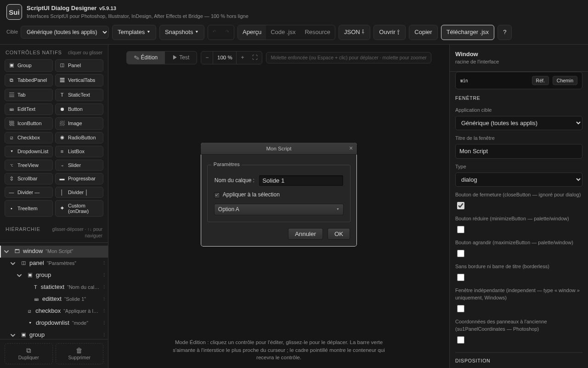
Task: Insert a TreeView control
Action: [28, 165]
